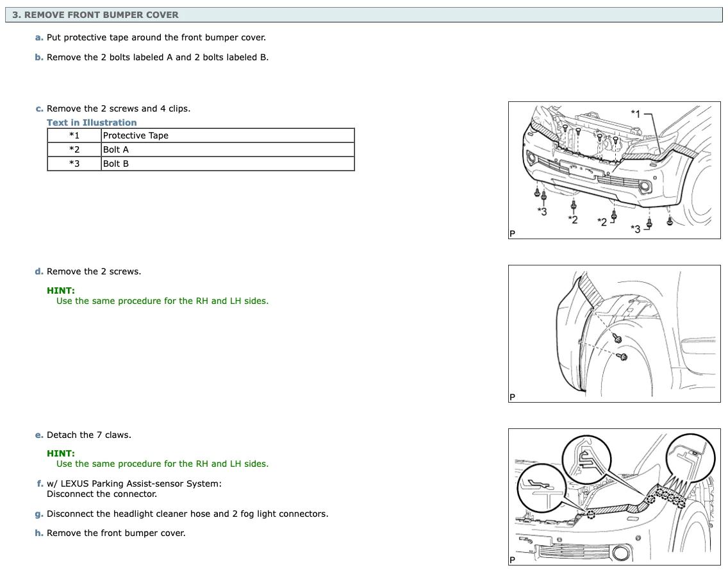Click the HINT label under step e

tap(61, 453)
